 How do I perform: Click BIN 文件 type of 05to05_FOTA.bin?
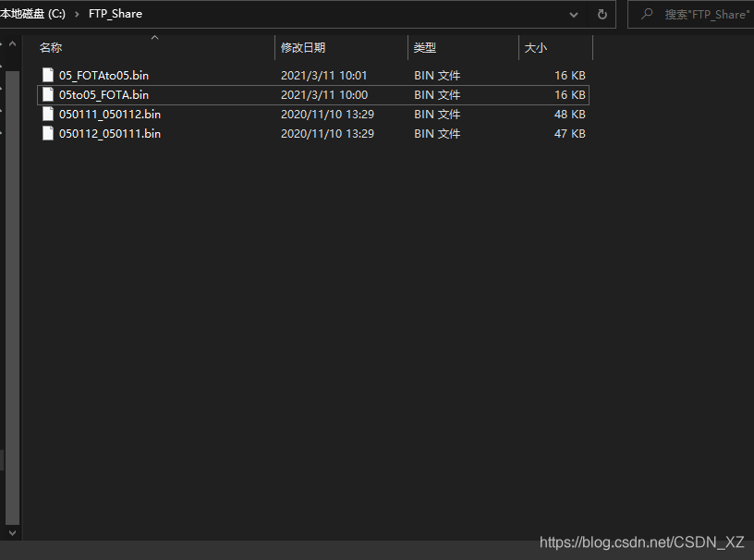[437, 95]
